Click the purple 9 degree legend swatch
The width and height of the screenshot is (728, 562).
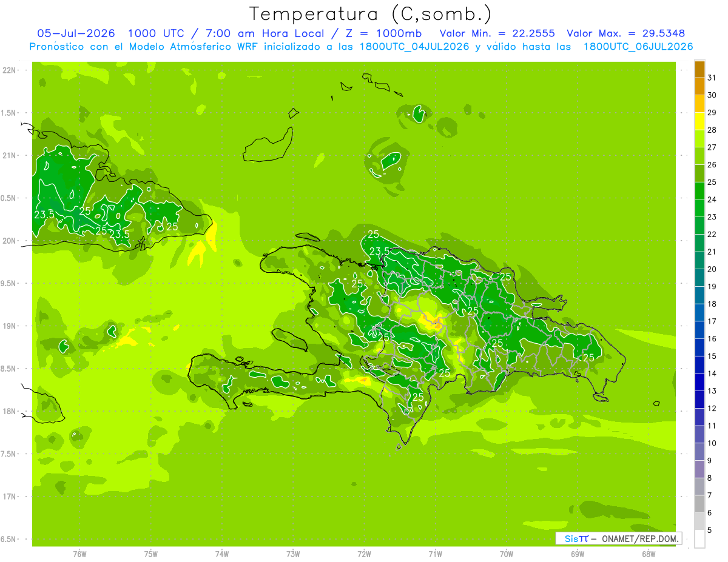(x=699, y=469)
